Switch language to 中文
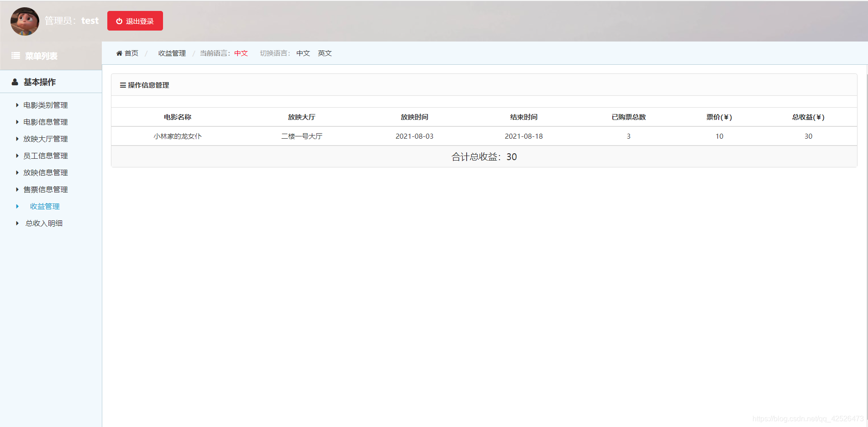The height and width of the screenshot is (427, 868). point(303,53)
